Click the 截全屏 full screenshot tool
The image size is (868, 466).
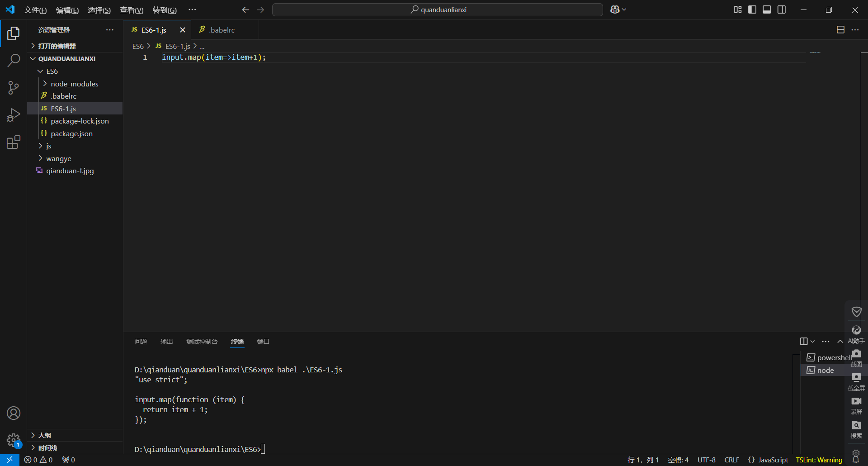[x=856, y=381]
